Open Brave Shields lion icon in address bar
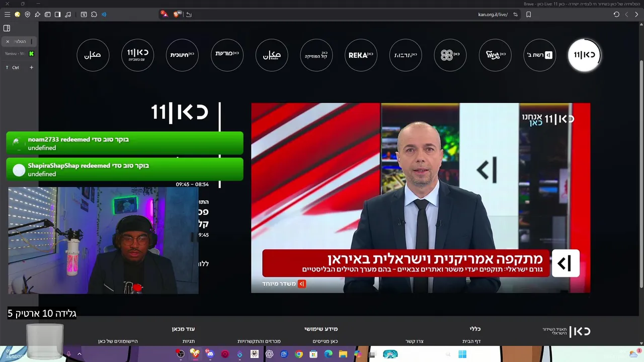This screenshot has height=362, width=644. pyautogui.click(x=177, y=14)
